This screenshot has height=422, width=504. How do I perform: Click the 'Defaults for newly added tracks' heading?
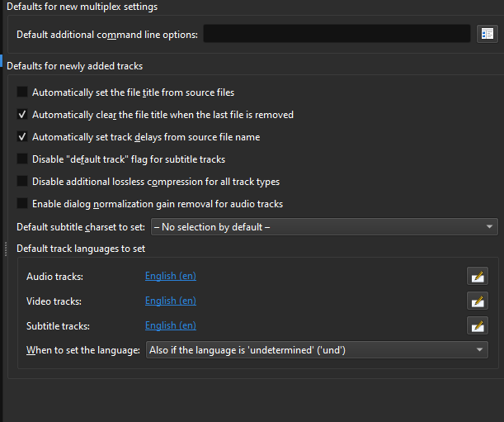(x=75, y=66)
